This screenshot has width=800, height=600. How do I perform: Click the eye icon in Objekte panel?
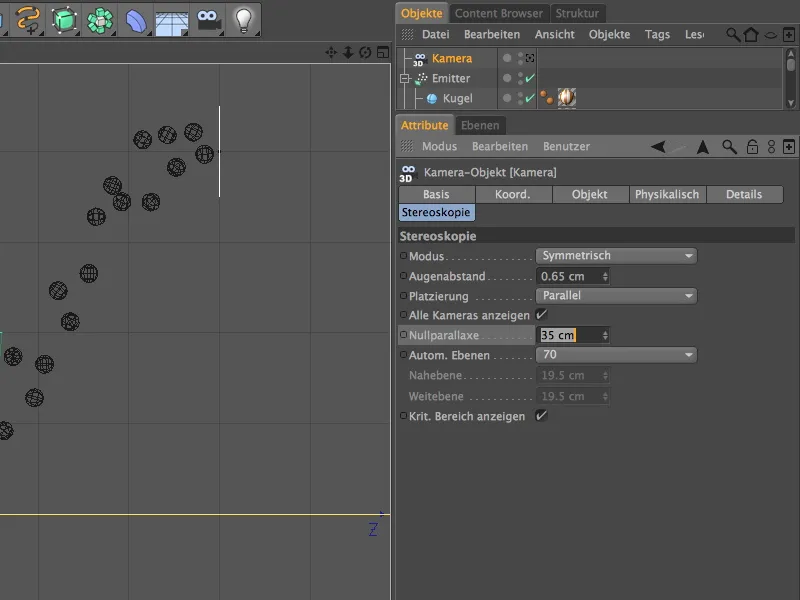[x=770, y=35]
